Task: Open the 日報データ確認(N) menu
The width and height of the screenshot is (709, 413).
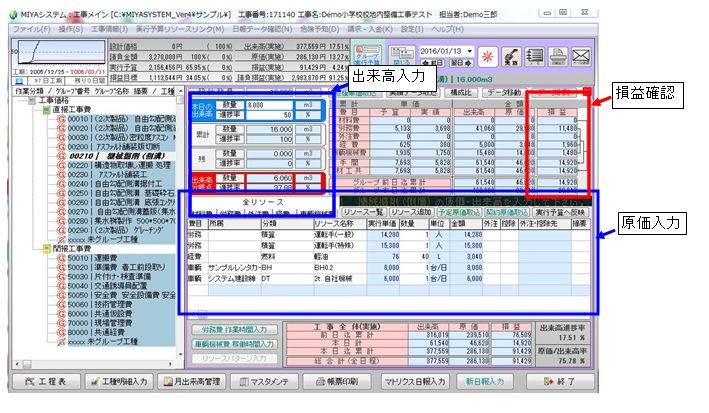Action: (262, 29)
